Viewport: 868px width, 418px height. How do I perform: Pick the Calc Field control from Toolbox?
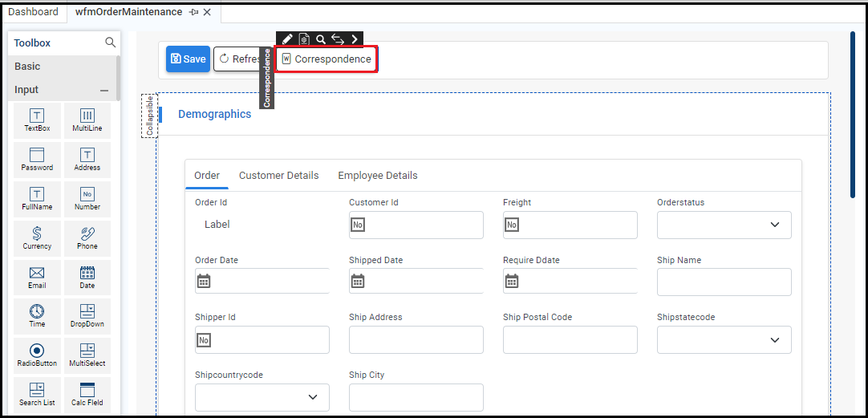[x=87, y=395]
